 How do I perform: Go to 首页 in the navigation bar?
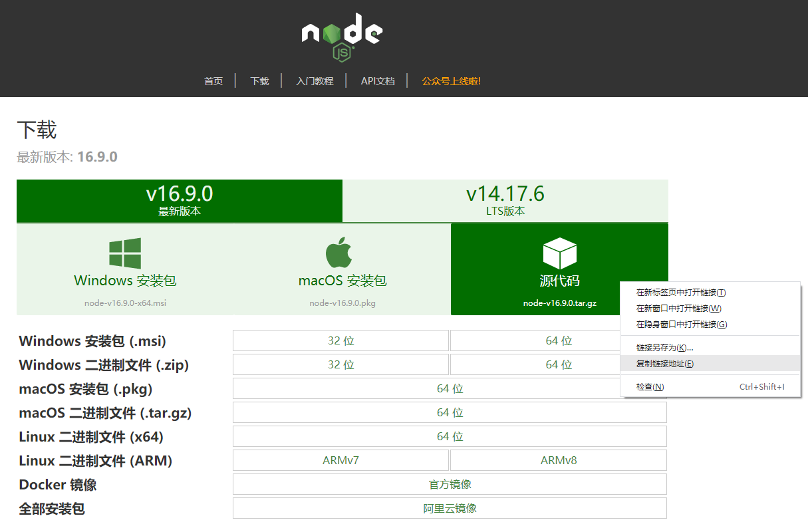tap(213, 81)
